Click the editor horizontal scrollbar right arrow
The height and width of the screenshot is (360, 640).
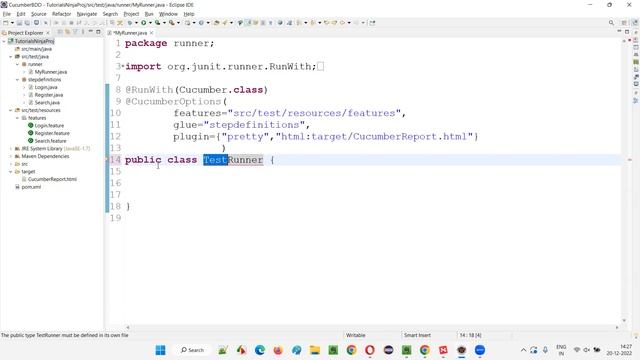[x=617, y=327]
